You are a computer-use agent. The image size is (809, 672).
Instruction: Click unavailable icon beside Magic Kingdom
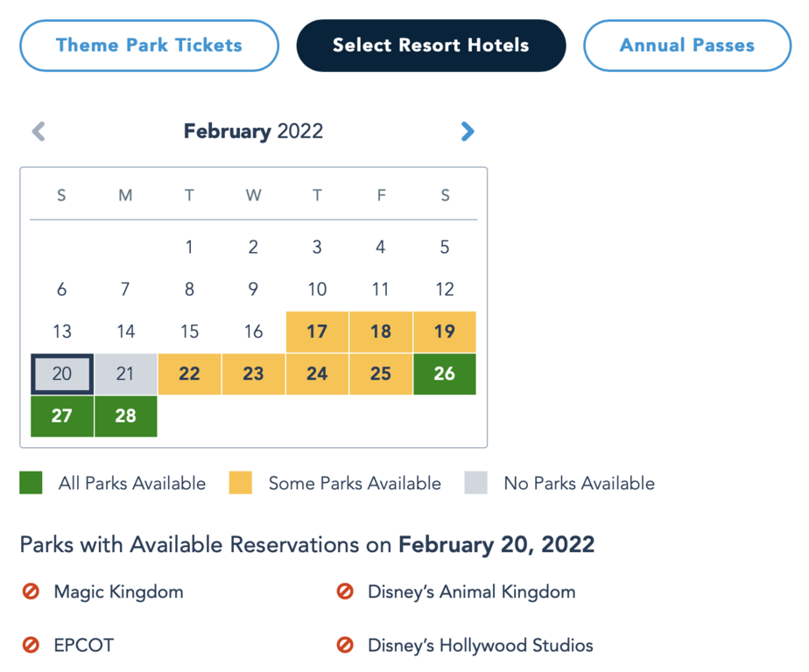coord(31,591)
